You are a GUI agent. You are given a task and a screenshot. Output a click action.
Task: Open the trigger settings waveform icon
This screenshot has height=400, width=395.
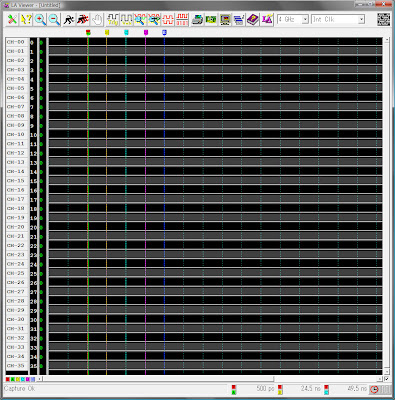[x=112, y=20]
